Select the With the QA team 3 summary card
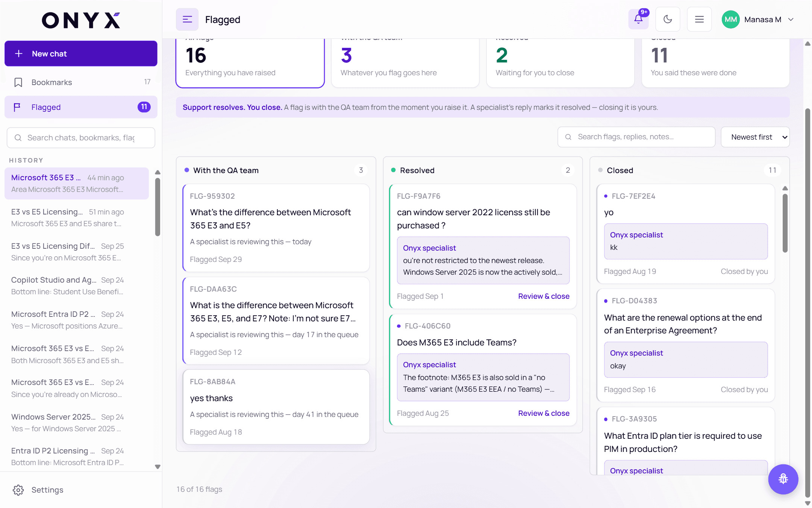 coord(405,62)
